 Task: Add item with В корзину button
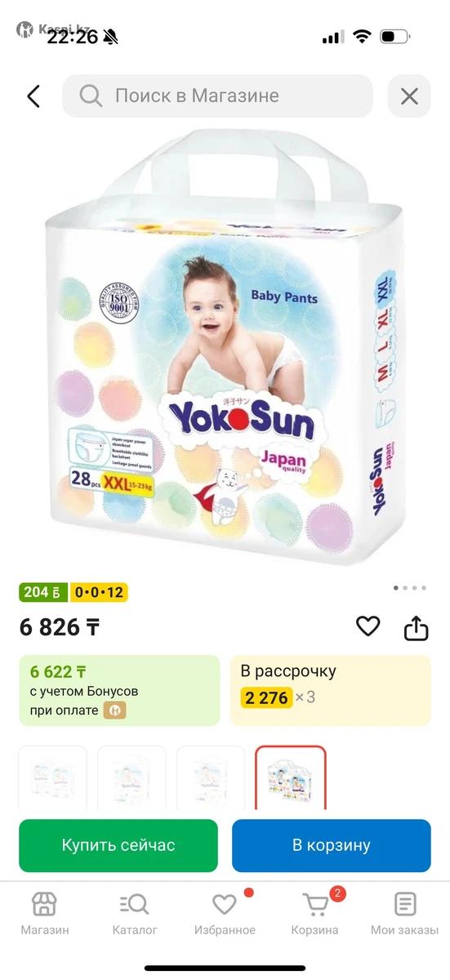(332, 845)
